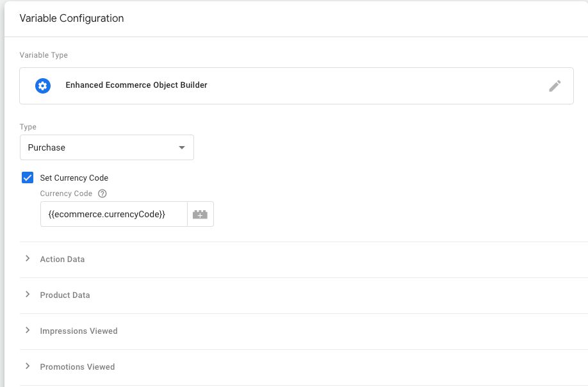Click the Impressions Viewed chevron arrow

tap(28, 331)
